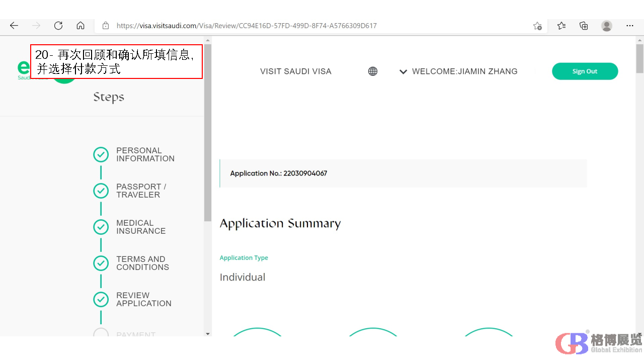644x362 pixels.
Task: Reload the page with refresh icon
Action: click(x=58, y=26)
